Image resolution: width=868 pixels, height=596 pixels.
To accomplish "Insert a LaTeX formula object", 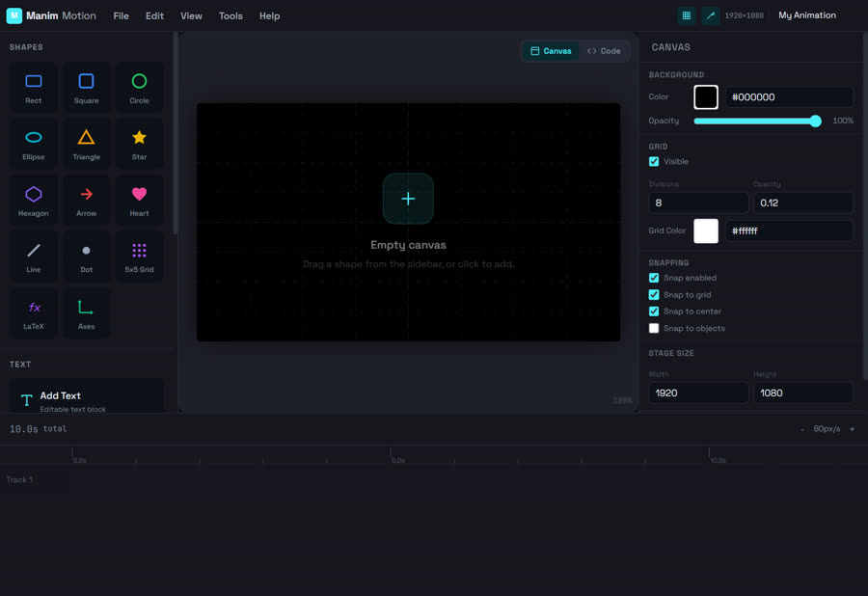I will tap(33, 313).
